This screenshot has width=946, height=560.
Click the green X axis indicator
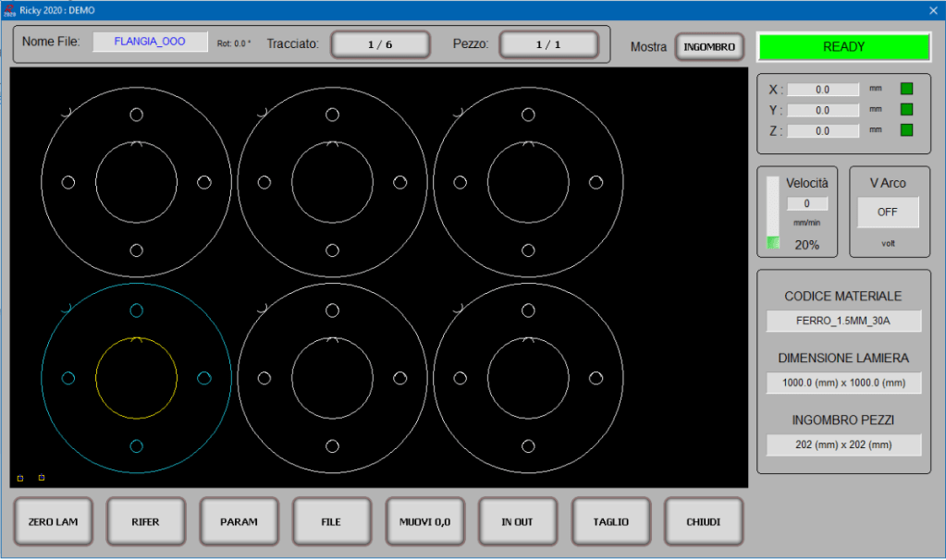coord(906,89)
